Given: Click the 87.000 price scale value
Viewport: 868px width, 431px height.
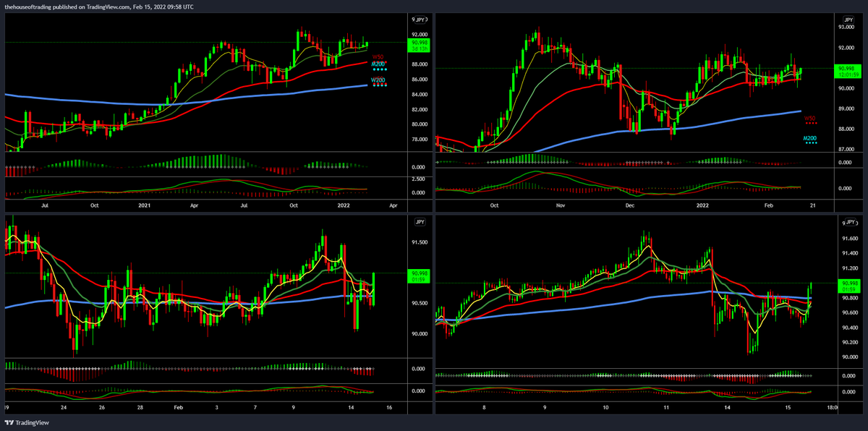Looking at the screenshot, I should pos(847,149).
